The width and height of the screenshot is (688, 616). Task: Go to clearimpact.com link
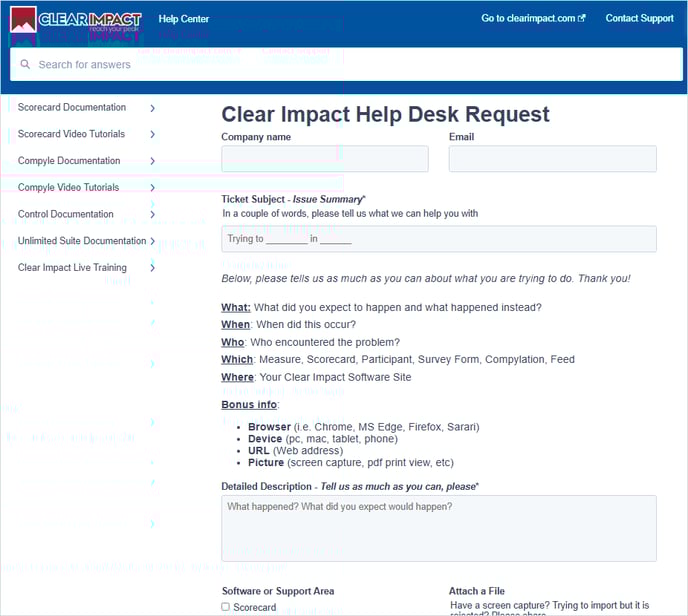[528, 18]
